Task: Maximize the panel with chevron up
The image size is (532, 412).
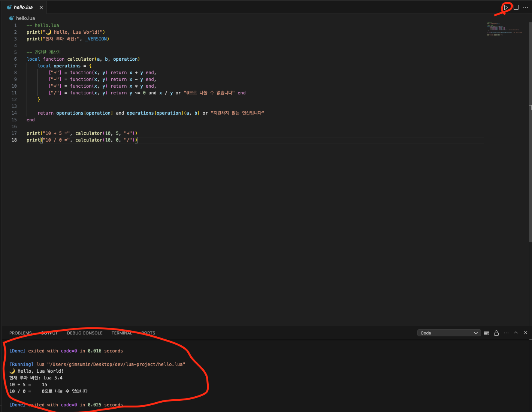Action: point(516,333)
